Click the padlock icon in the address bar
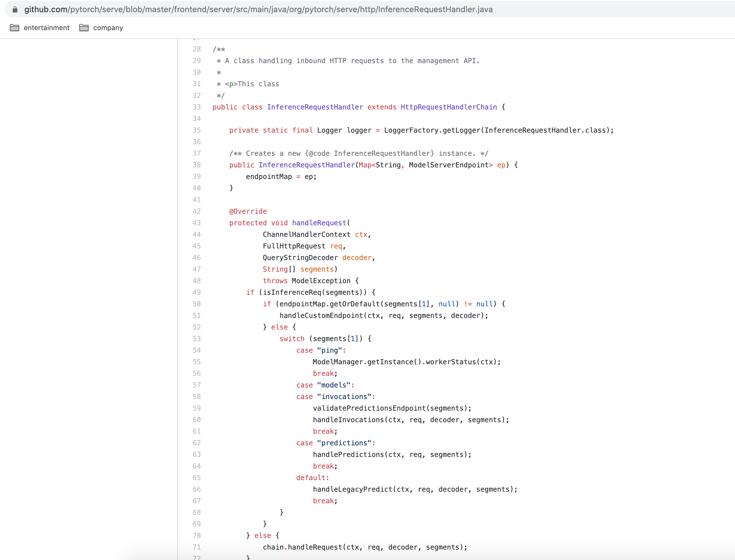This screenshot has width=735, height=560. point(15,9)
